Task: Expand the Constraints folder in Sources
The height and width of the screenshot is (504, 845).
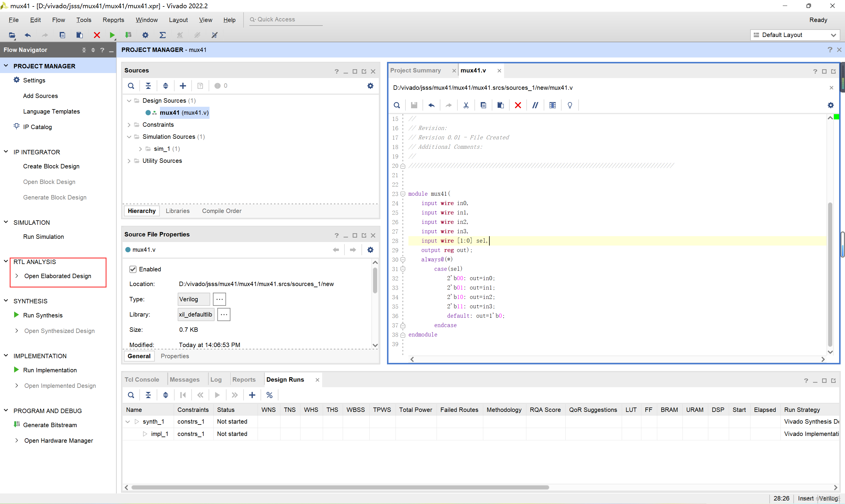Action: tap(129, 125)
